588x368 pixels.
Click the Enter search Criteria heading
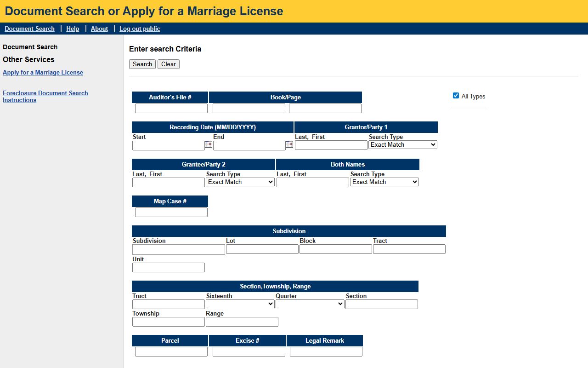[165, 49]
